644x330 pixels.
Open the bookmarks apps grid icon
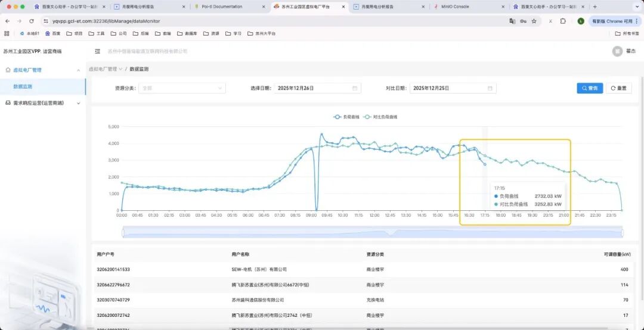pyautogui.click(x=7, y=33)
